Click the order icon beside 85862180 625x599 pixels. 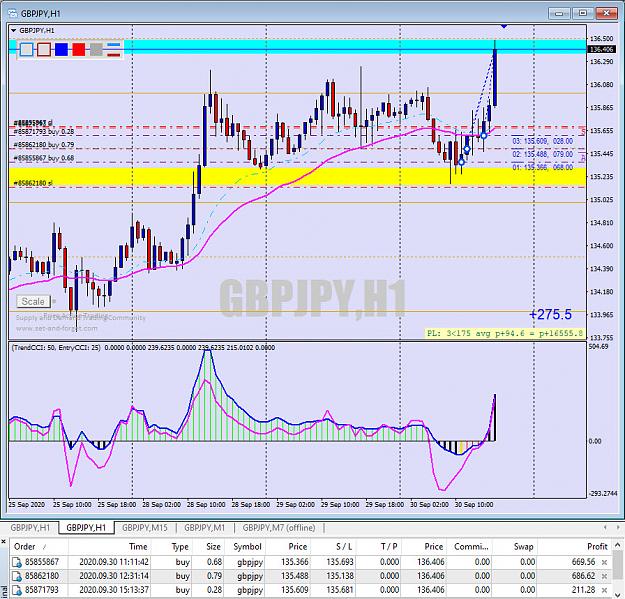(17, 576)
